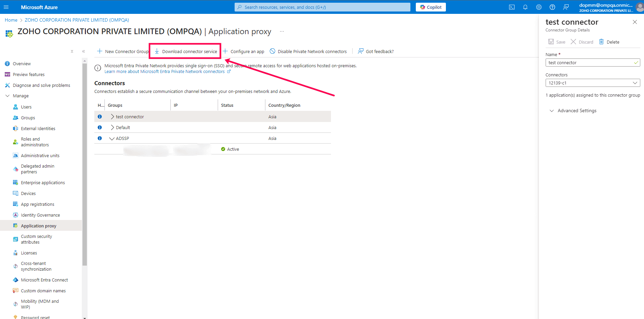Click the Name field containing test connector
Screen dimensions: 644x319
pyautogui.click(x=593, y=63)
